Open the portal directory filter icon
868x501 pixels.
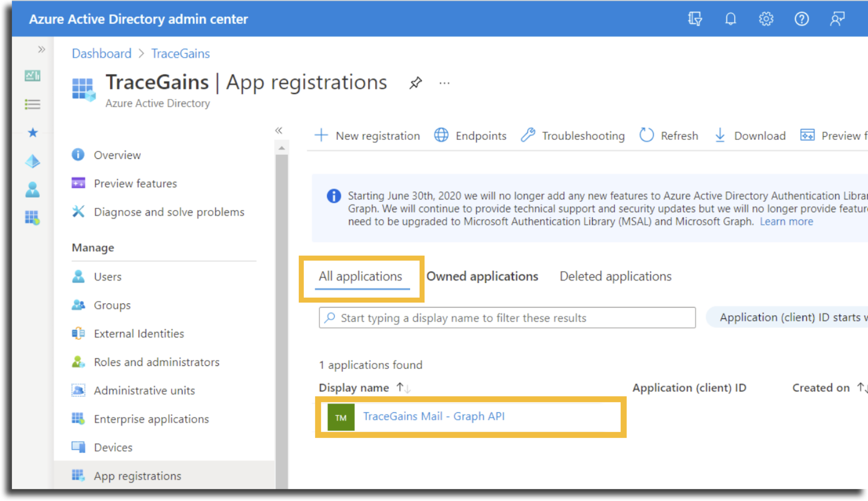(695, 19)
